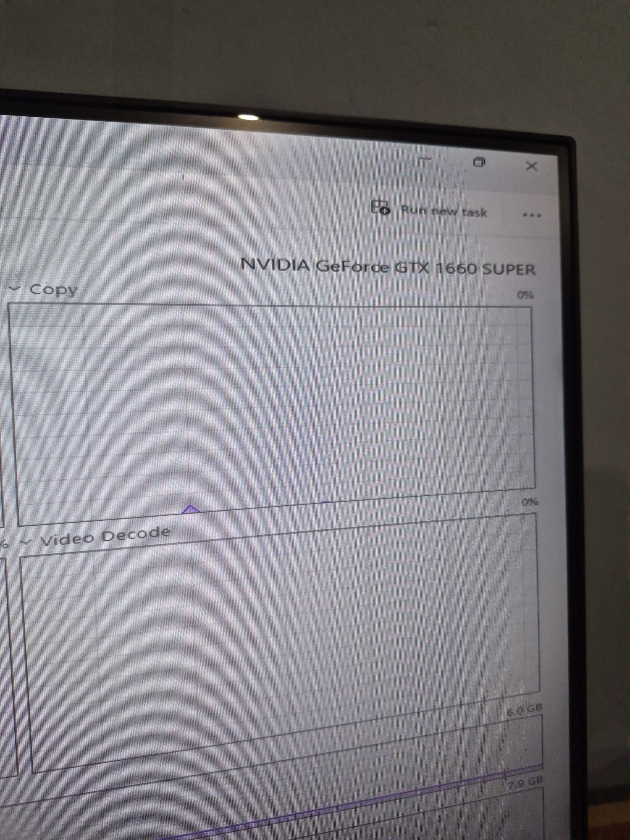
Task: Open the Video Decode graph engine dropdown
Action: (x=26, y=542)
